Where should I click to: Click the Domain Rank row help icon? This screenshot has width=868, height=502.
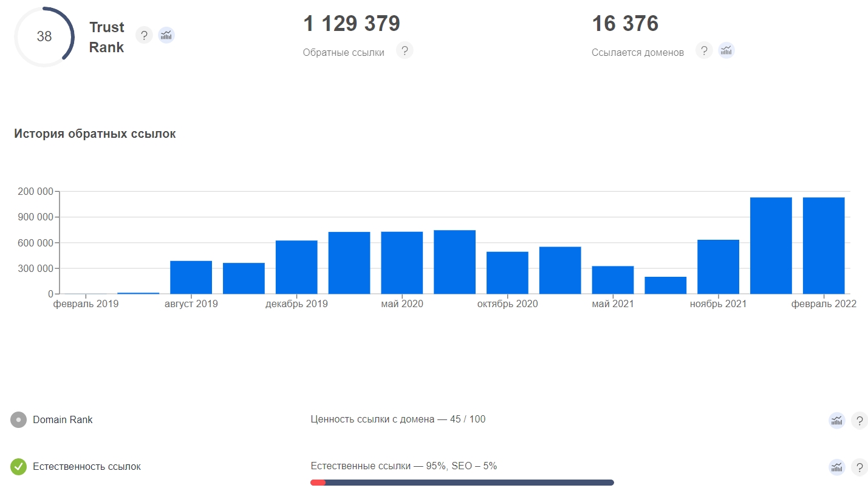(859, 420)
